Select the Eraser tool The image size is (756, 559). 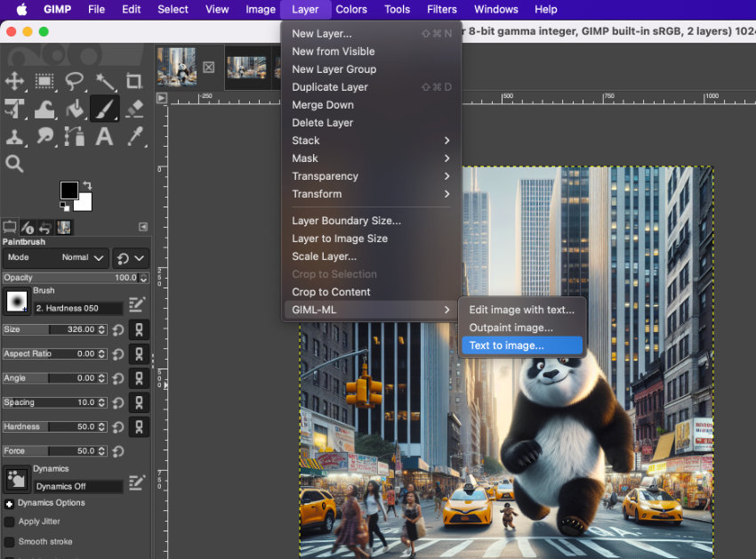pos(134,109)
